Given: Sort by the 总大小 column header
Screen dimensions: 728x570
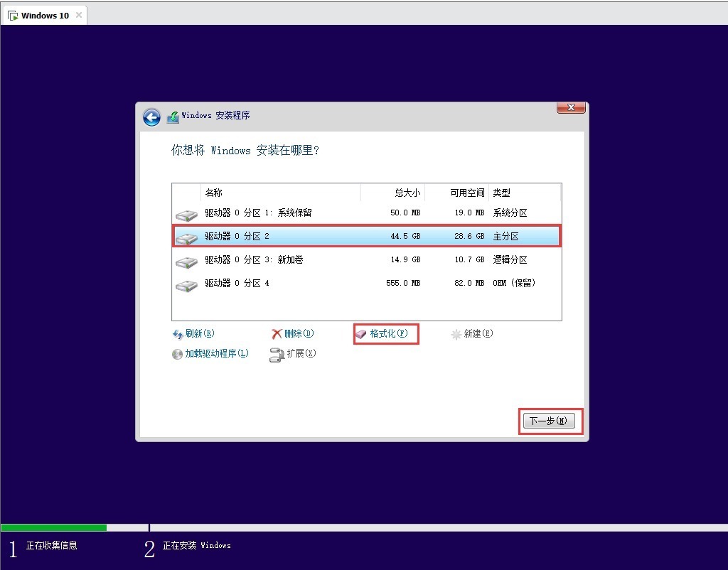Looking at the screenshot, I should 392,193.
